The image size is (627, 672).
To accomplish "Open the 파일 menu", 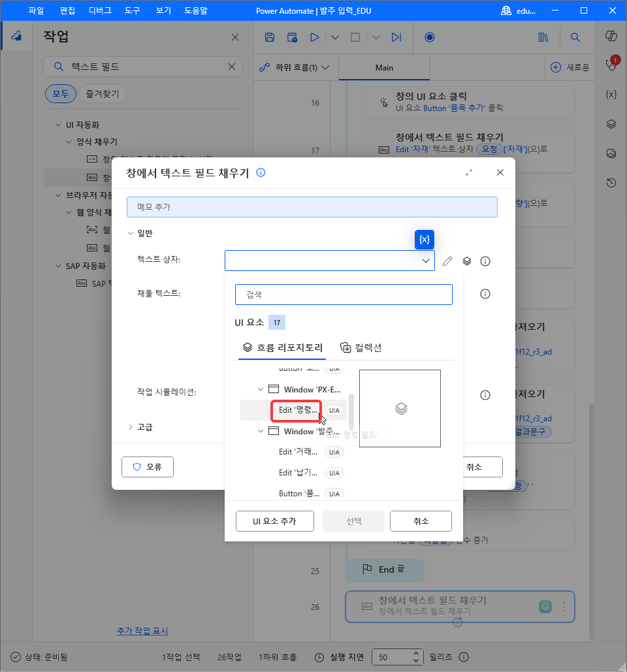I will tap(36, 10).
